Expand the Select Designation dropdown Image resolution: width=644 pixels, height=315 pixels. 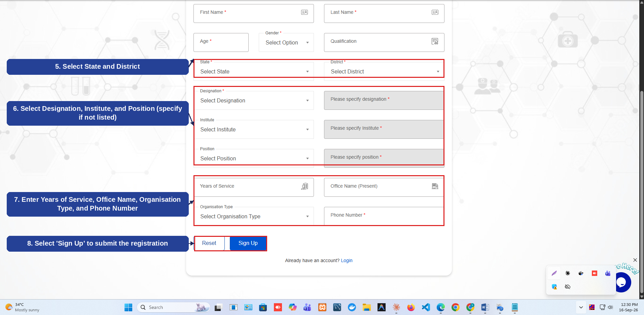pos(254,100)
